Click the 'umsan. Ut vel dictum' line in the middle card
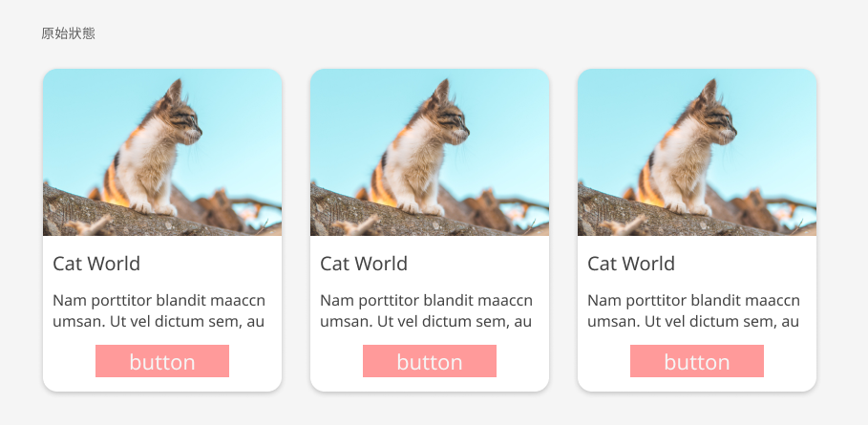The width and height of the screenshot is (868, 425). (x=426, y=321)
